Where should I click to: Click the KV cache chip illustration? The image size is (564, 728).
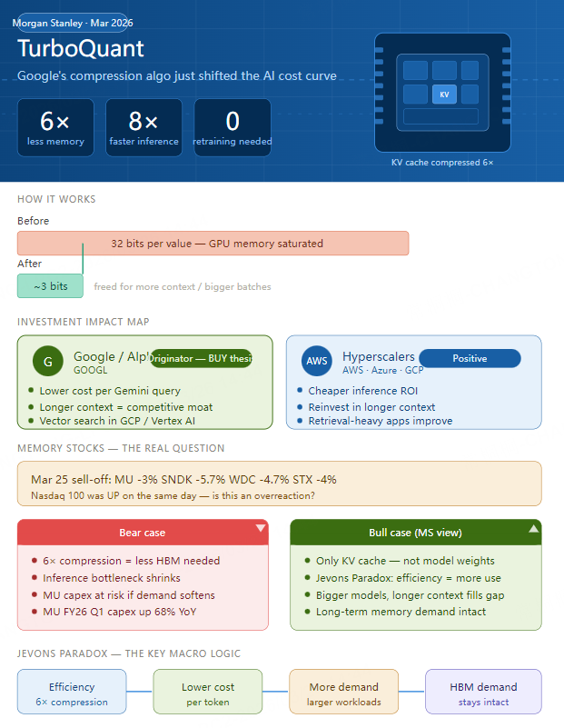[442, 93]
